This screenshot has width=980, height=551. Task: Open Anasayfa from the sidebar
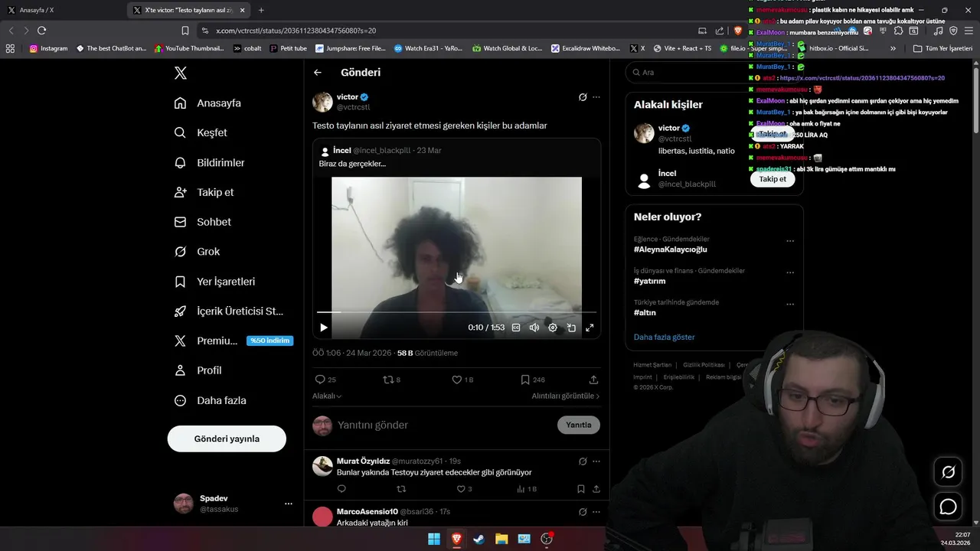[207, 103]
